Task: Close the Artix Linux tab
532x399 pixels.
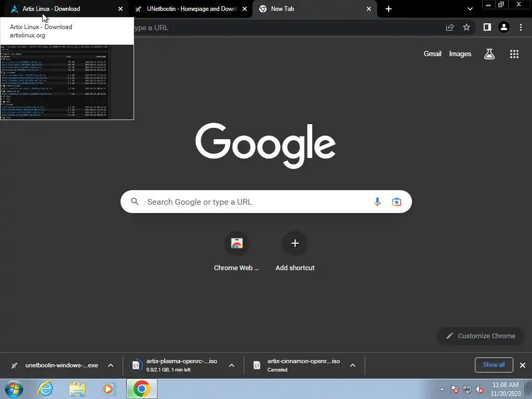Action: point(121,9)
